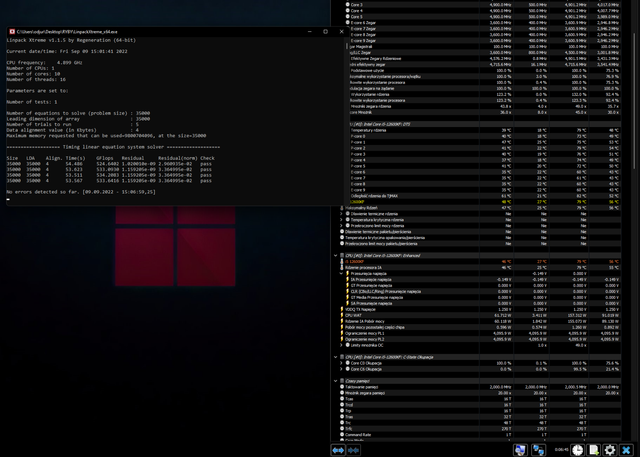Click the chip icon of CPU Enhanced section header
This screenshot has height=457, width=640.
342,255
